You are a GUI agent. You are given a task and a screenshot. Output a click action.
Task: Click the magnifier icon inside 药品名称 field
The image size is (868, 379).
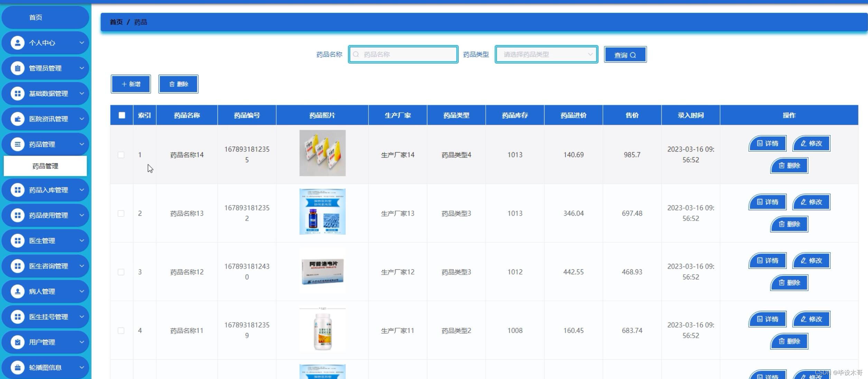356,54
